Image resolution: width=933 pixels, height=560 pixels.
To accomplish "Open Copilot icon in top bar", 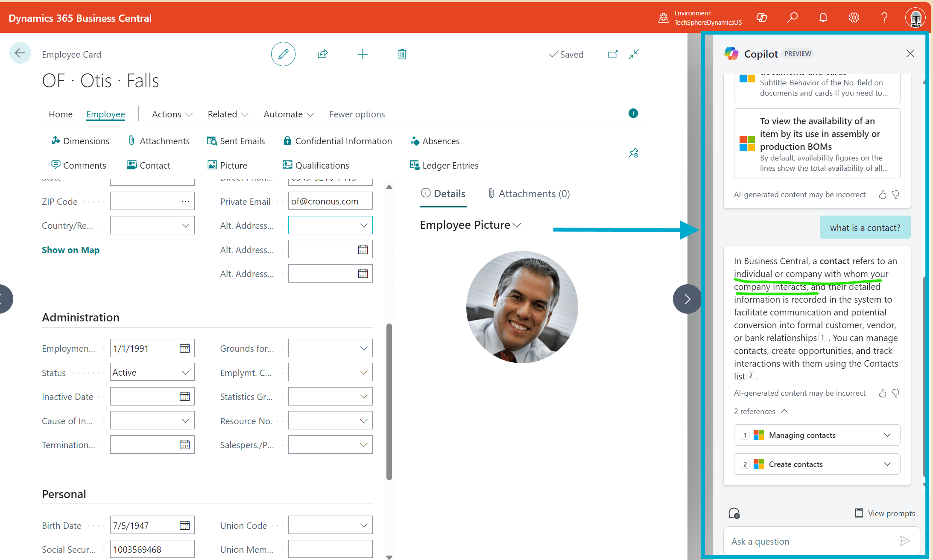I will coord(762,17).
